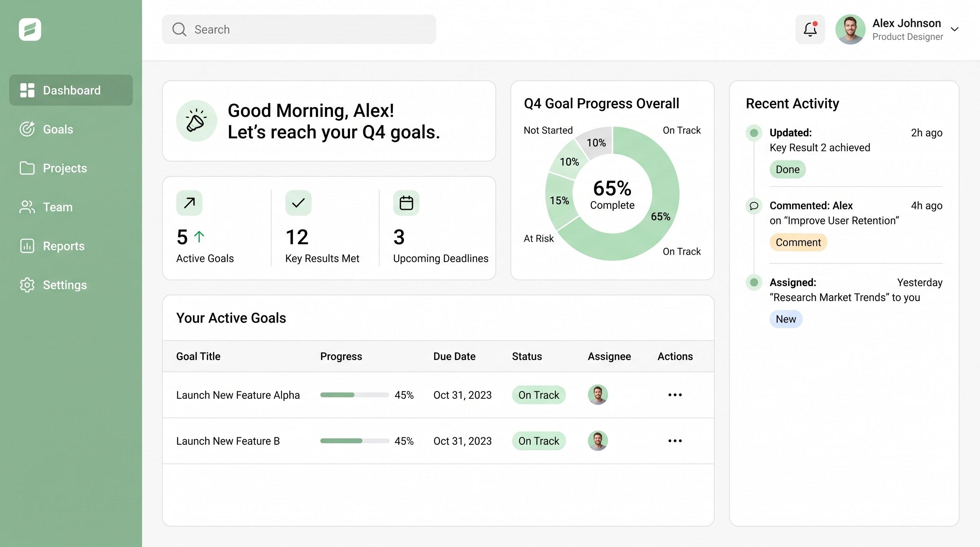The width and height of the screenshot is (980, 547).
Task: Open actions menu for Launch New Feature Alpha
Action: pyautogui.click(x=675, y=395)
